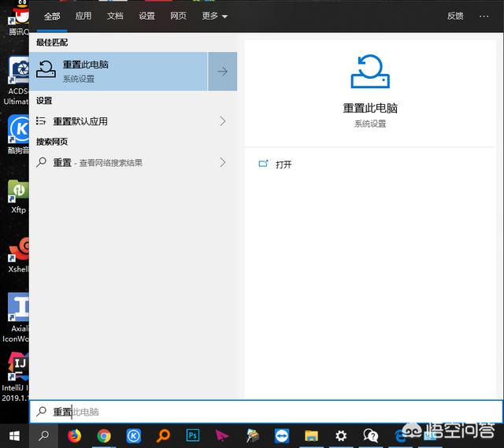The image size is (504, 448).
Task: Open Settings gear from the taskbar
Action: [x=341, y=436]
